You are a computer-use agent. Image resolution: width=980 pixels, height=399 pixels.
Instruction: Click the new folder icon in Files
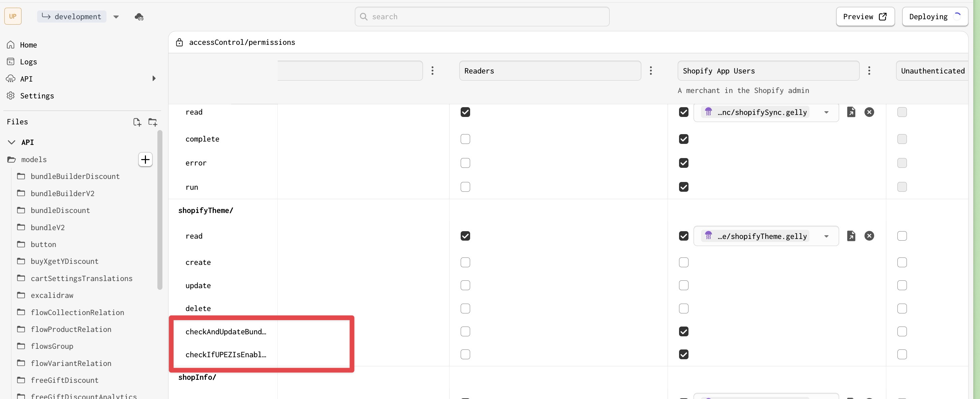(x=153, y=122)
